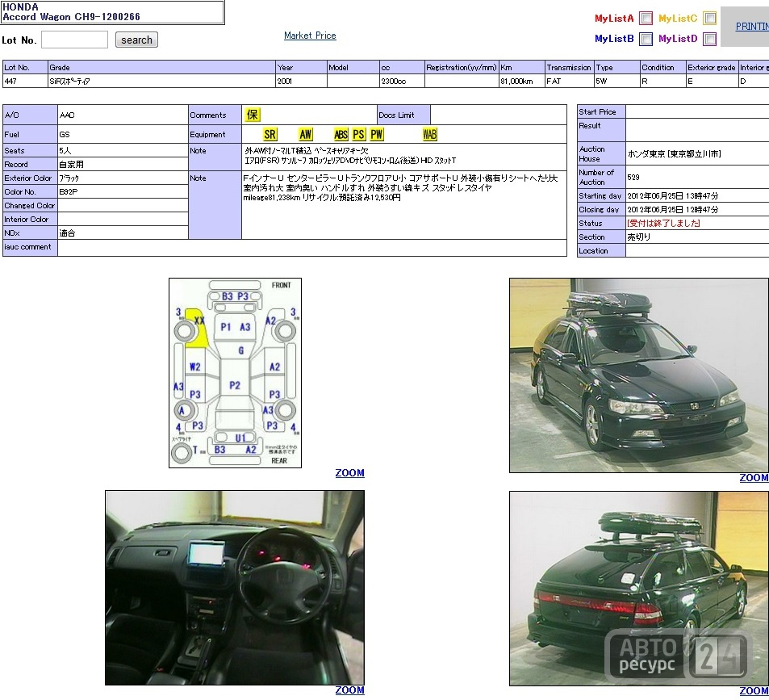Click the Condition column header
769x700 pixels.
pyautogui.click(x=662, y=67)
